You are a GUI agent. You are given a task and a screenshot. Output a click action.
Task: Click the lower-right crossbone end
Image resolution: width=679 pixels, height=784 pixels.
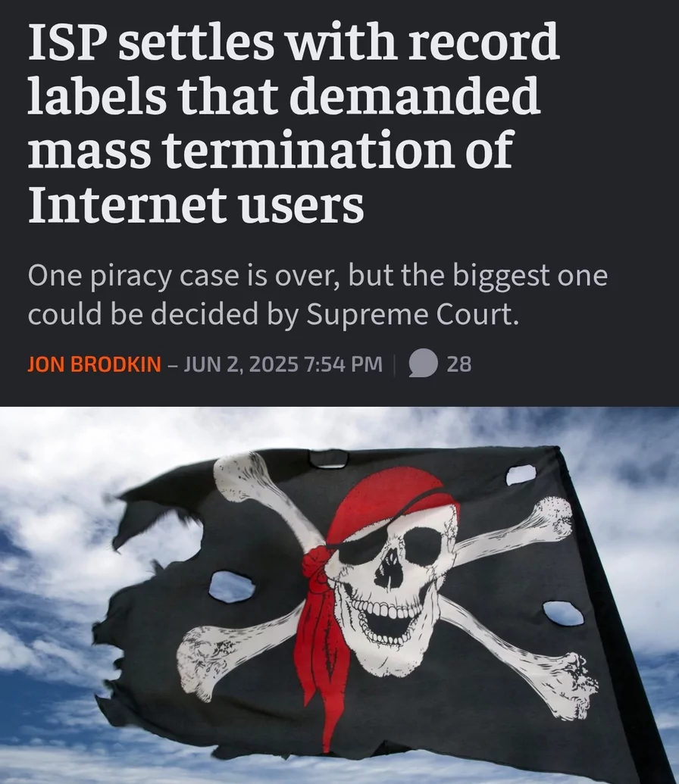click(574, 686)
